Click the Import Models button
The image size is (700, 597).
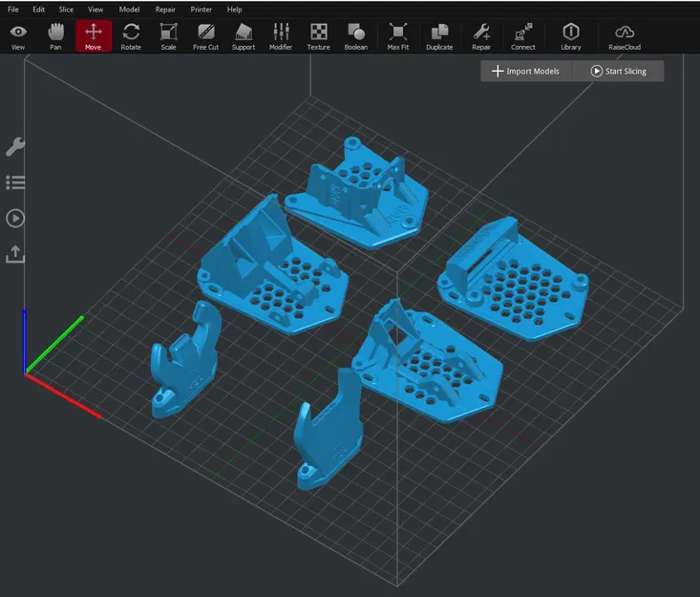tap(525, 71)
